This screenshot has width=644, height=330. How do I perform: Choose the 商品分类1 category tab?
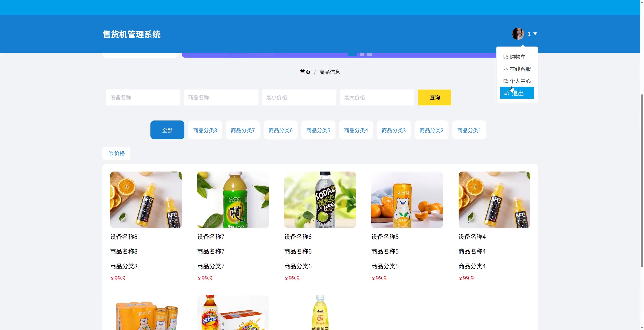(x=469, y=130)
